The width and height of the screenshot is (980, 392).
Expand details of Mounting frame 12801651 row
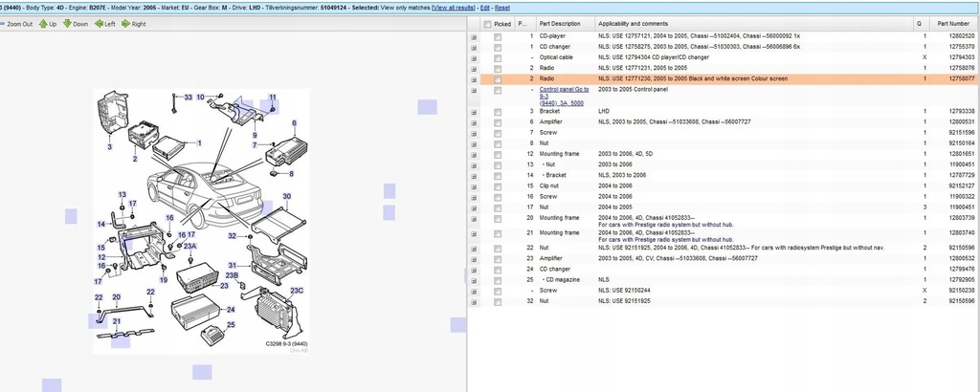tap(474, 154)
